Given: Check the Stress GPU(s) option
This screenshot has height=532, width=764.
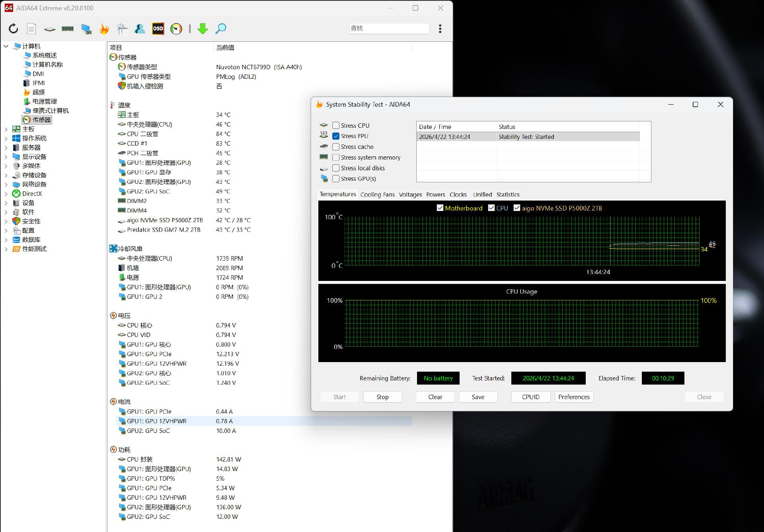Looking at the screenshot, I should tap(336, 178).
